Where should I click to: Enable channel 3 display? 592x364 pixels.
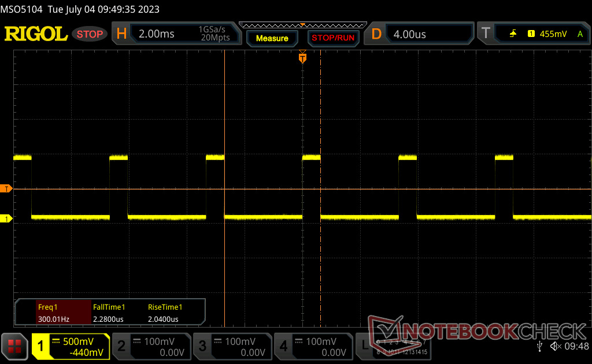coord(232,347)
